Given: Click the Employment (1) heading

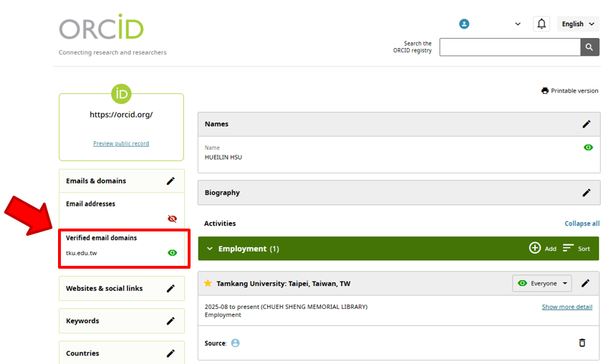Looking at the screenshot, I should [249, 249].
